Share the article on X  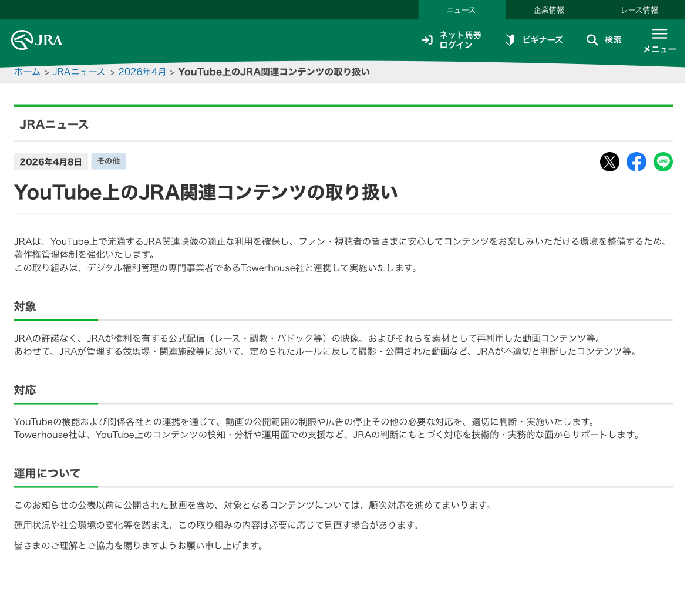point(609,162)
